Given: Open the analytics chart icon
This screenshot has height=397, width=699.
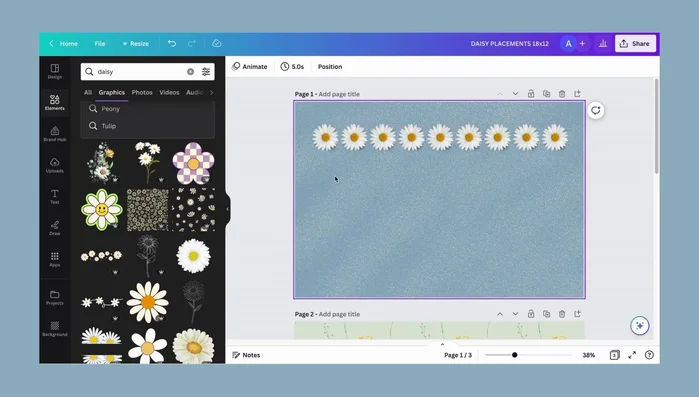Looking at the screenshot, I should point(603,44).
